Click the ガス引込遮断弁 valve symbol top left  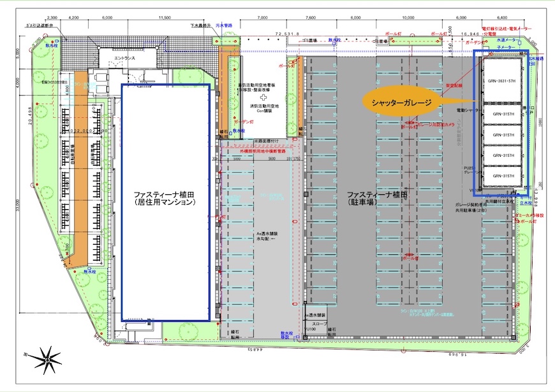click(40, 25)
